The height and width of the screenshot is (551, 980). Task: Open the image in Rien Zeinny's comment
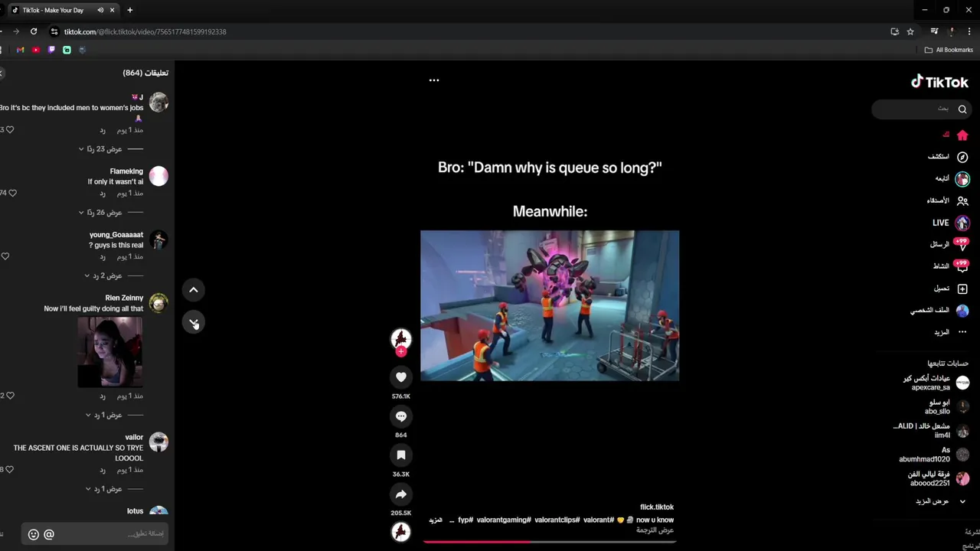[110, 352]
